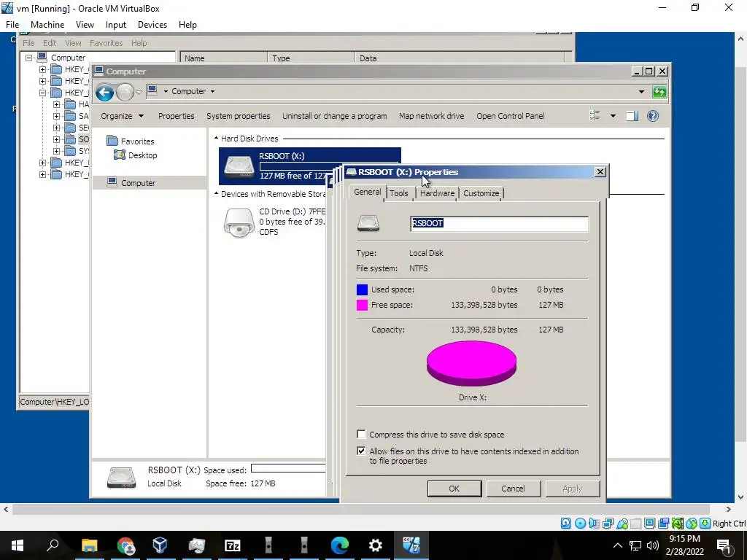The image size is (747, 560).
Task: Click the VirtualBox optical disk status icon
Action: (x=580, y=524)
